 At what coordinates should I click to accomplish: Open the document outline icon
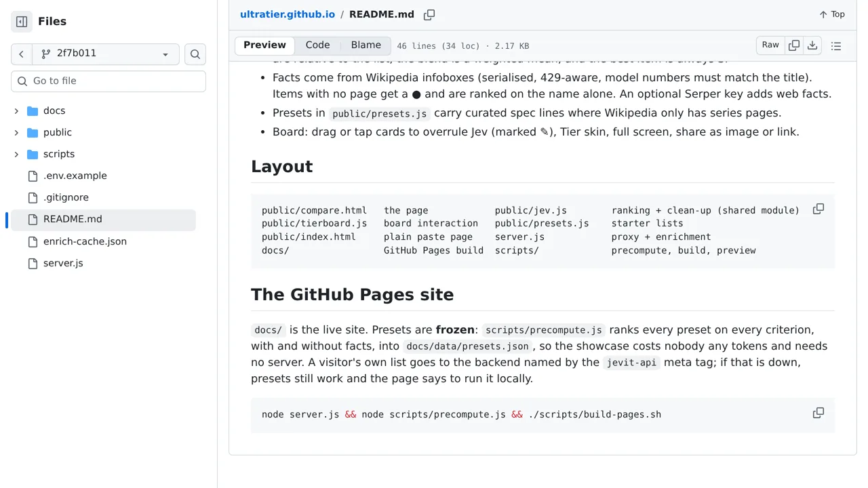click(x=836, y=46)
